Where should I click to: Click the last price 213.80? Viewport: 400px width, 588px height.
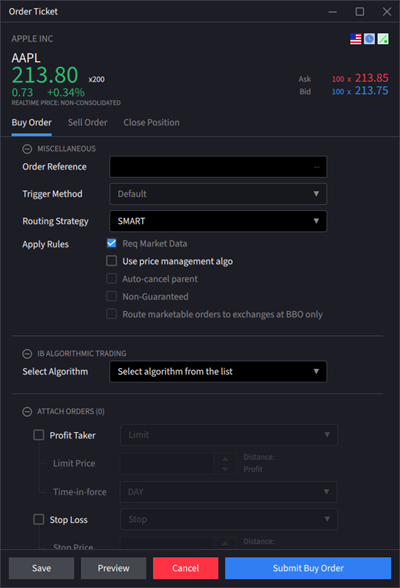[45, 75]
